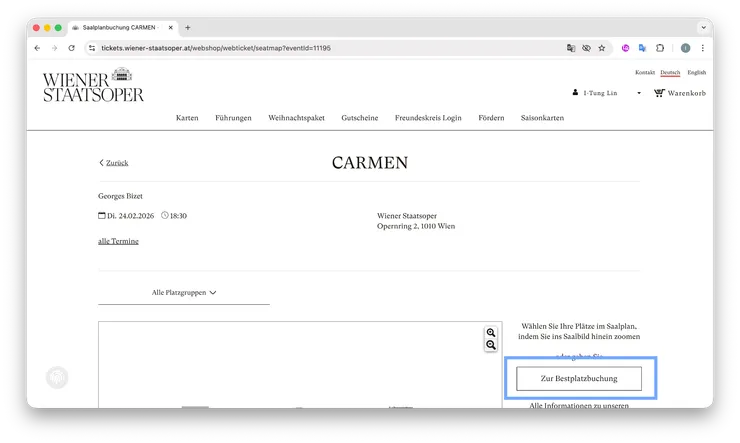Open the Weihnachtspaket menu item

[x=296, y=118]
